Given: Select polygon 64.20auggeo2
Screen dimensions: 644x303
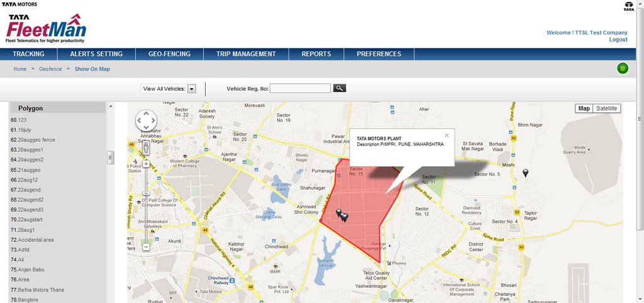Looking at the screenshot, I should 26,159.
